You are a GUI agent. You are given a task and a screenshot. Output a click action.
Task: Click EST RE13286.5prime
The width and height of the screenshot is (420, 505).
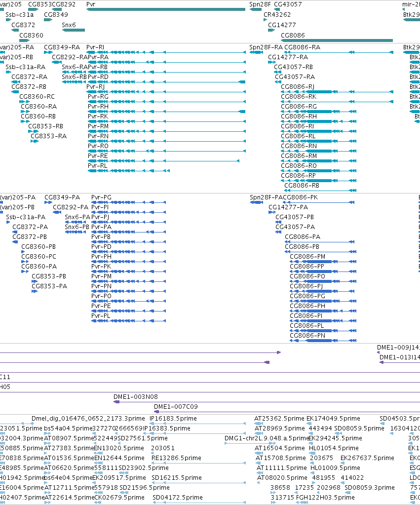pyautogui.click(x=176, y=458)
